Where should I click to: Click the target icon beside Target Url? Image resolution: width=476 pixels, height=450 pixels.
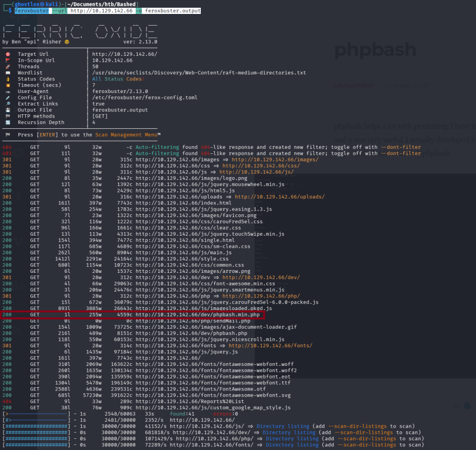[7, 54]
